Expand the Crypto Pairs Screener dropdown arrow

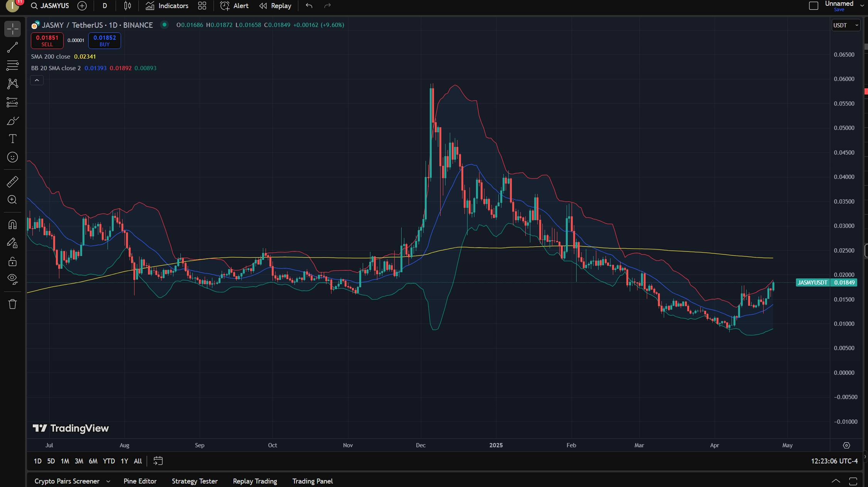(108, 481)
